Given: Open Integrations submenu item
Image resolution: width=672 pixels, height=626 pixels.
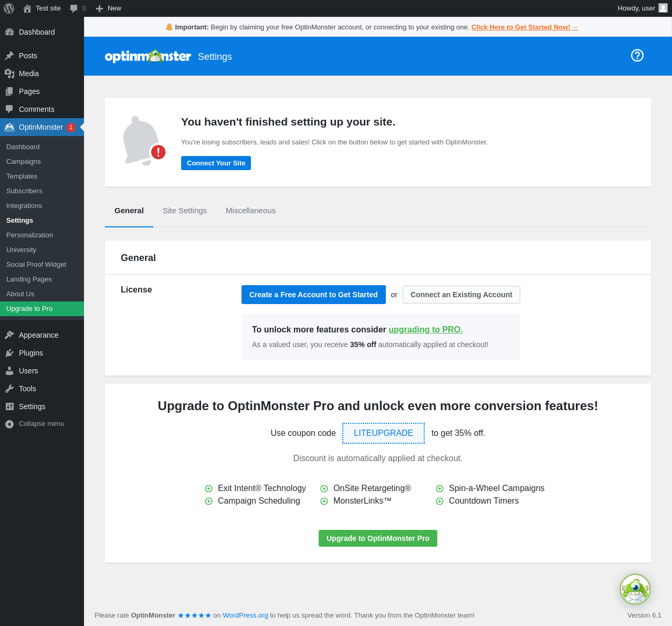Looking at the screenshot, I should pos(42,206).
